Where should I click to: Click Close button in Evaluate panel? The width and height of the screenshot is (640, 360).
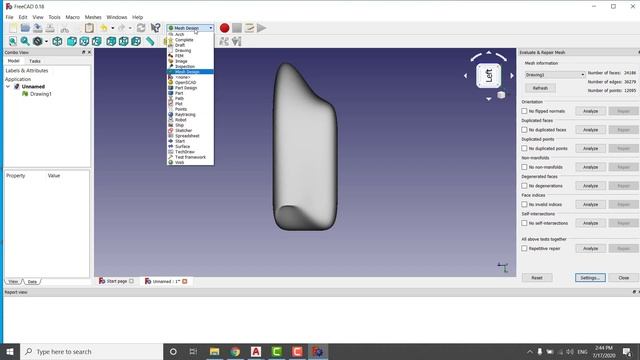623,278
